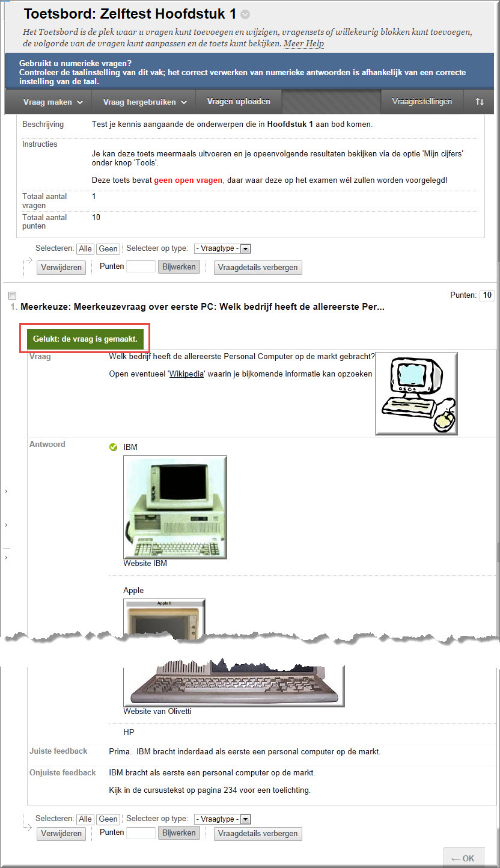Click the reorder arrows icon in toolbar
This screenshot has width=500, height=868.
pyautogui.click(x=480, y=102)
